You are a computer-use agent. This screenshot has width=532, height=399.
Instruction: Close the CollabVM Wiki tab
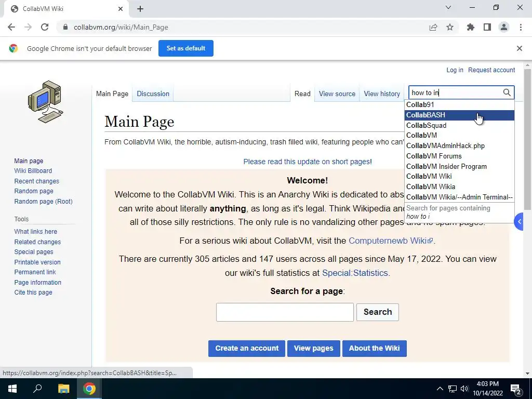click(121, 9)
